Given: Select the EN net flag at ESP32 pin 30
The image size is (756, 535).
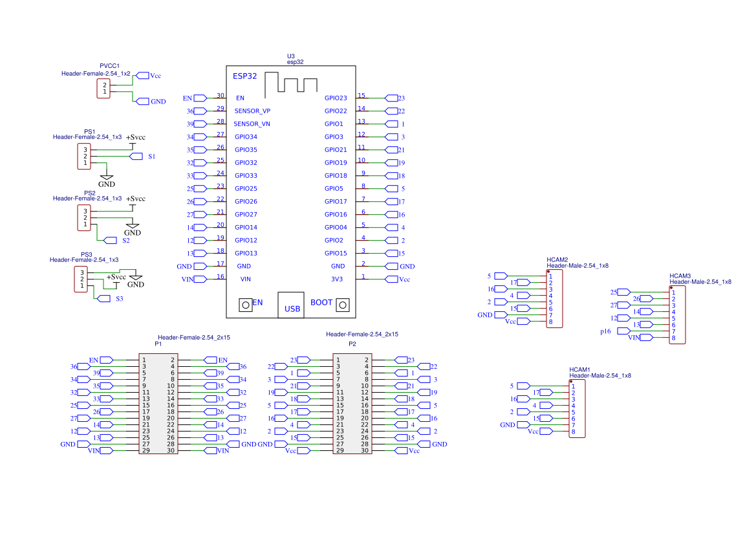Looking at the screenshot, I should point(200,98).
